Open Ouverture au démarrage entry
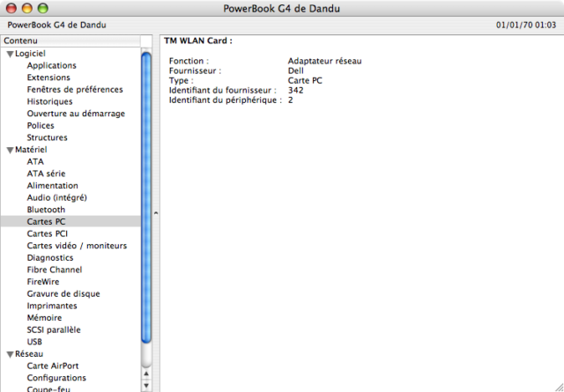Image resolution: width=564 pixels, height=392 pixels. (76, 114)
